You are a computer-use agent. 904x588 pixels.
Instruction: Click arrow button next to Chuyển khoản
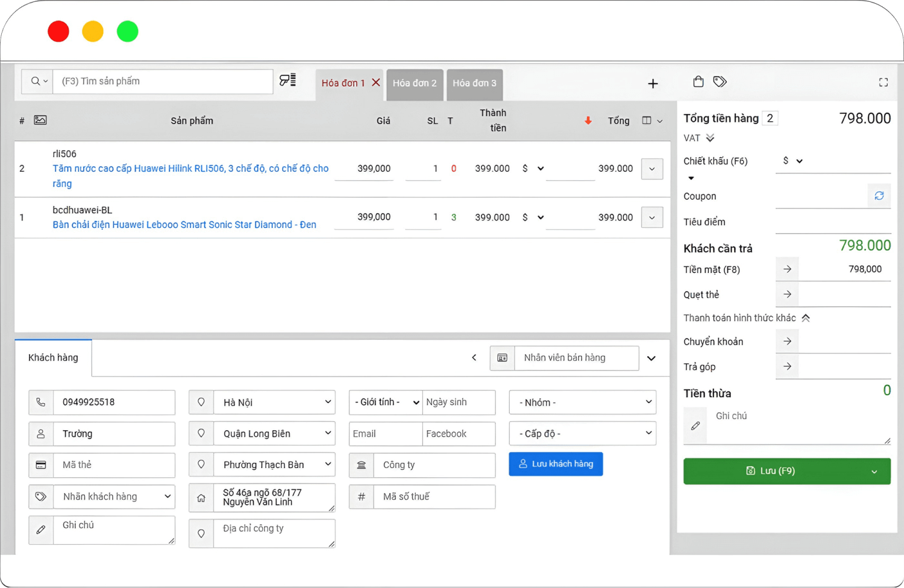[x=787, y=342]
